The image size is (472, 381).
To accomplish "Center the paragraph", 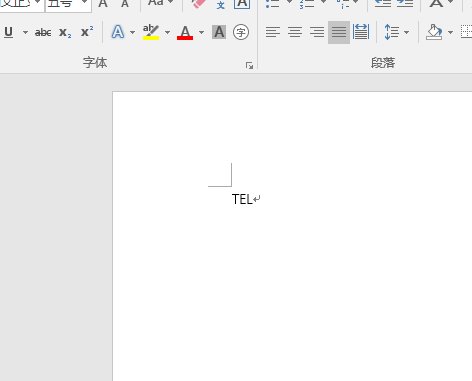I will tap(295, 32).
